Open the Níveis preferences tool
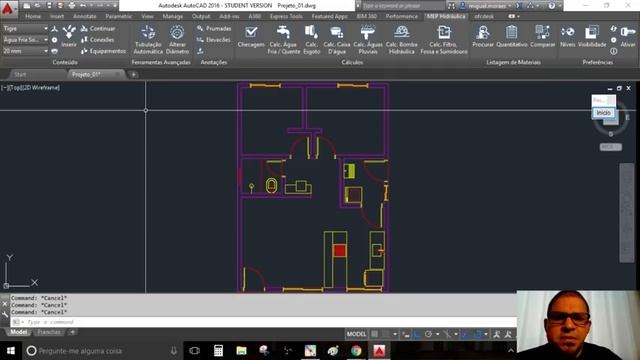Image resolution: width=640 pixels, height=360 pixels. click(567, 36)
